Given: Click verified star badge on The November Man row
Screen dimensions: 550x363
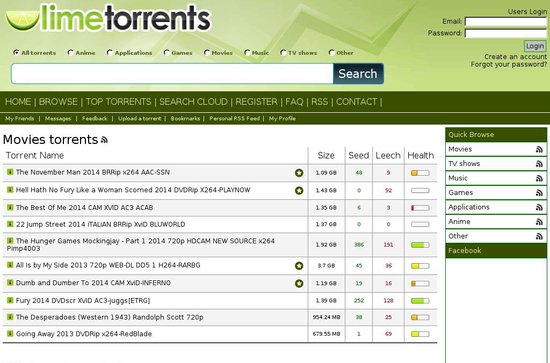Looking at the screenshot, I should [x=299, y=173].
